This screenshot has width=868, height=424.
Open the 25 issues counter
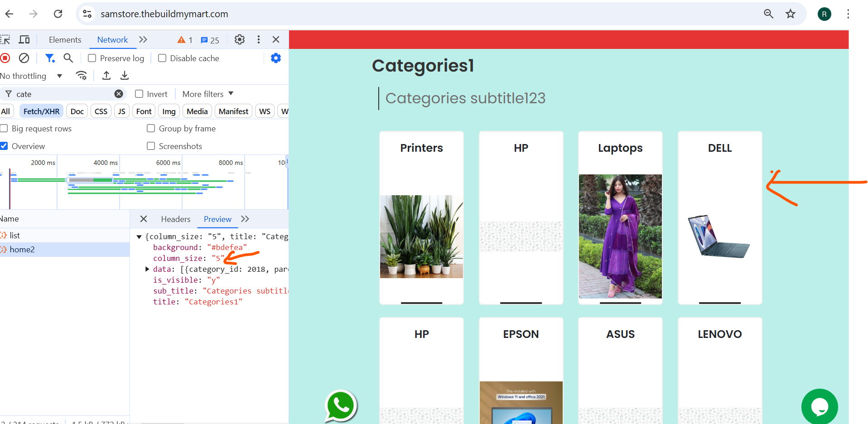tap(210, 40)
